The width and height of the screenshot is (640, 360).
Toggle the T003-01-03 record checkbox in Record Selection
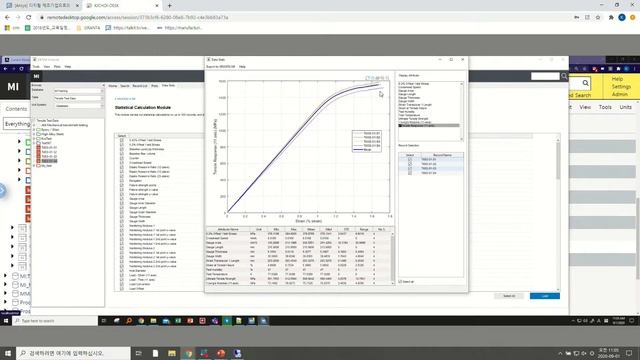point(410,169)
